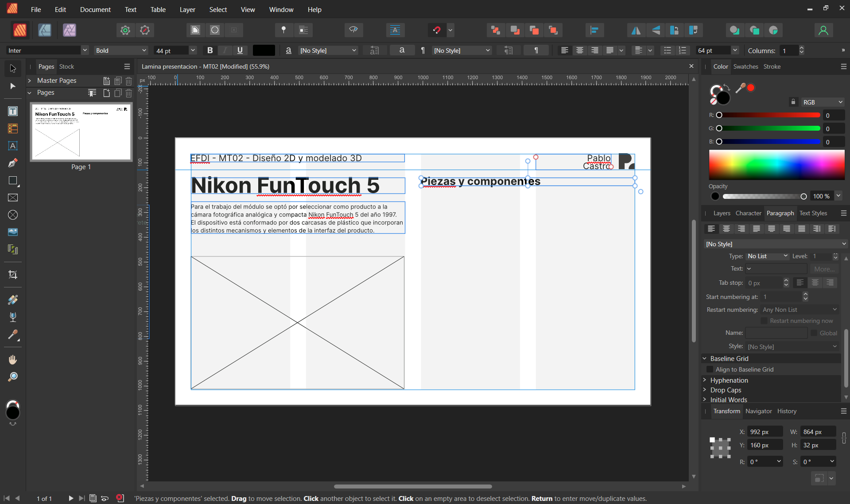Close the Lamina presentacion document tab

(691, 66)
